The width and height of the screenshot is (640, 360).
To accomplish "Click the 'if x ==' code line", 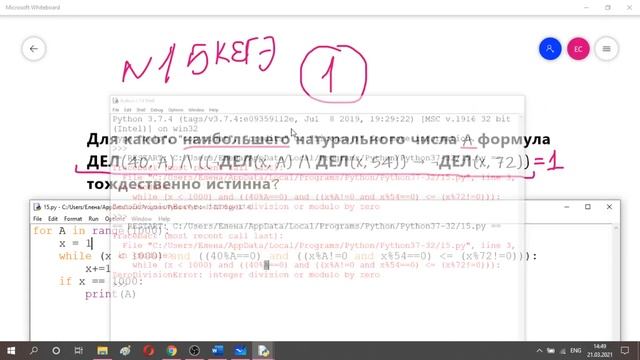I will pos(100,281).
